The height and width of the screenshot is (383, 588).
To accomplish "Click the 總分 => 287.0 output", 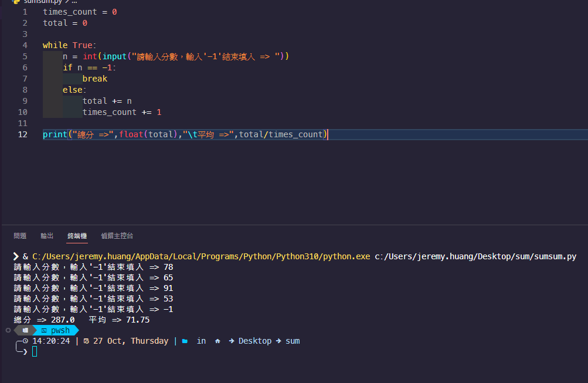I will point(44,320).
